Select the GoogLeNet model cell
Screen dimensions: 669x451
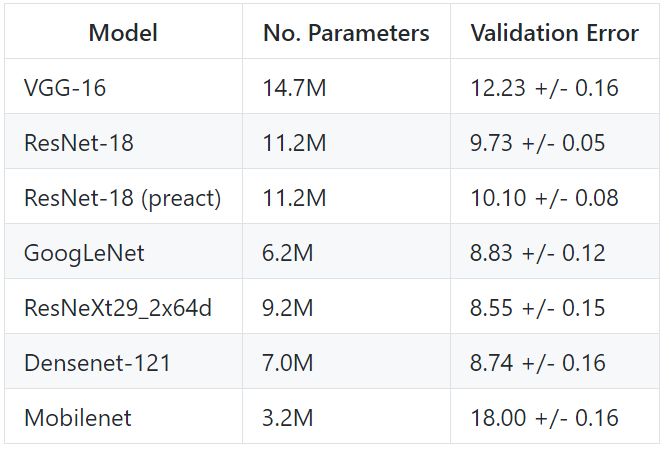pos(84,253)
